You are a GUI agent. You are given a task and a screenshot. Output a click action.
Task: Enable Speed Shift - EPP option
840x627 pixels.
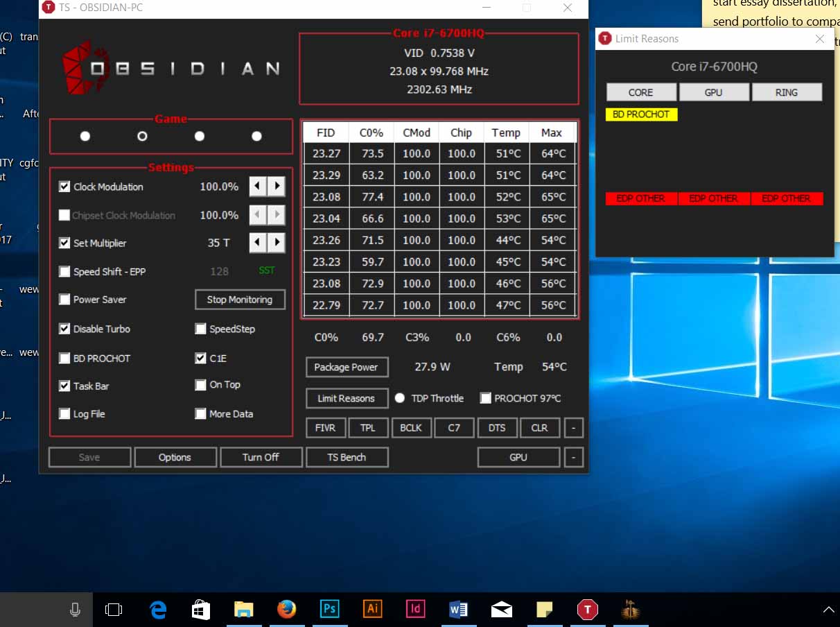pyautogui.click(x=64, y=272)
